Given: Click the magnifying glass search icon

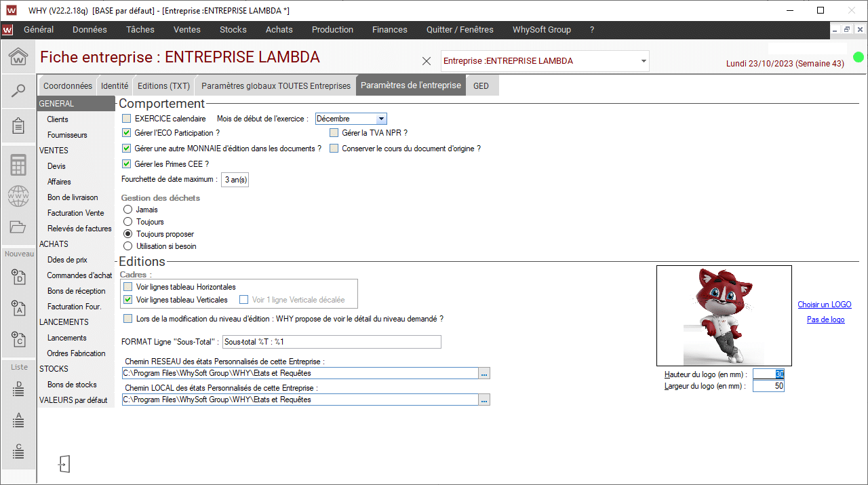Looking at the screenshot, I should [x=18, y=91].
